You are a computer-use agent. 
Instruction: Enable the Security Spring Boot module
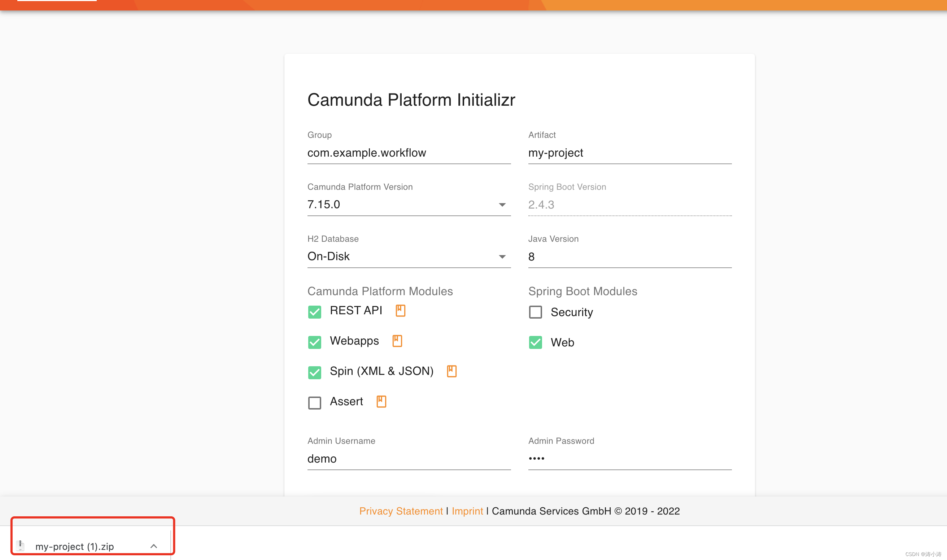[x=535, y=312]
